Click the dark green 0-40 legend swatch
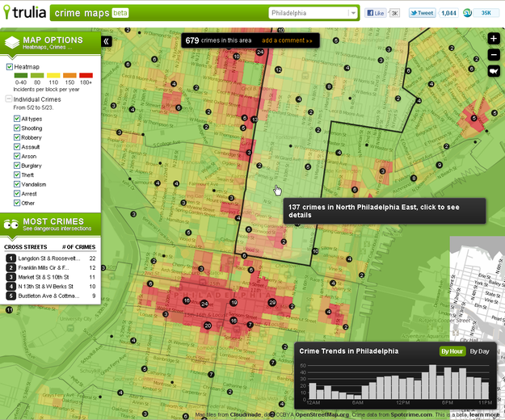This screenshot has height=420, width=505. [x=21, y=75]
